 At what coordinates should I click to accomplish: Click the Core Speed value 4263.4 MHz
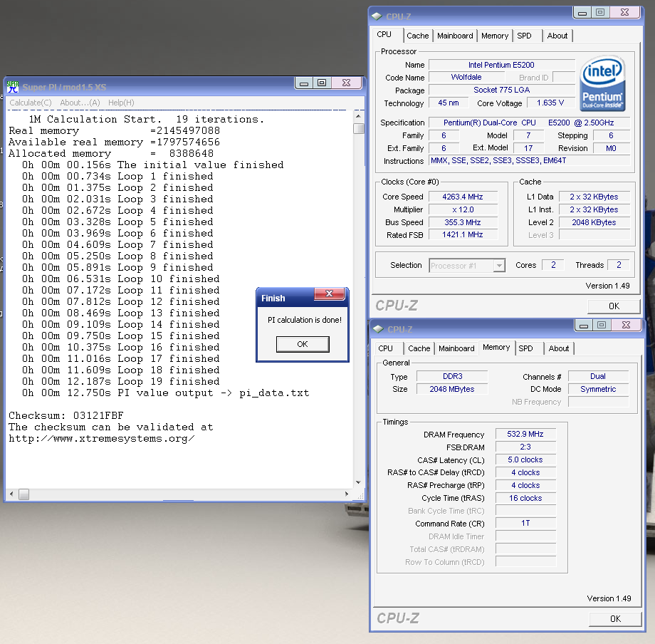pos(463,197)
